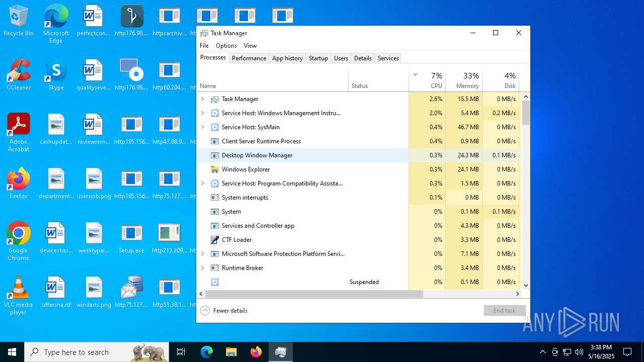Open the View menu
The height and width of the screenshot is (362, 644).
click(250, 46)
